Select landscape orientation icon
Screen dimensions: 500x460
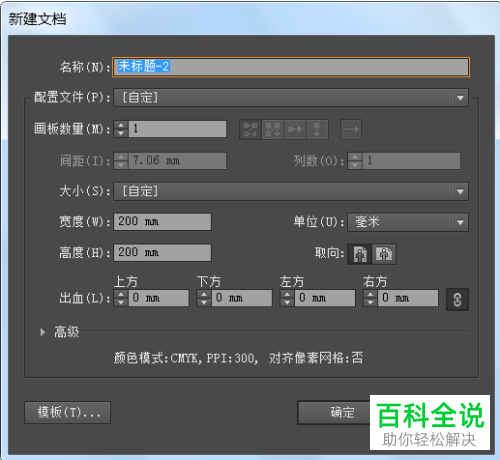[x=384, y=254]
